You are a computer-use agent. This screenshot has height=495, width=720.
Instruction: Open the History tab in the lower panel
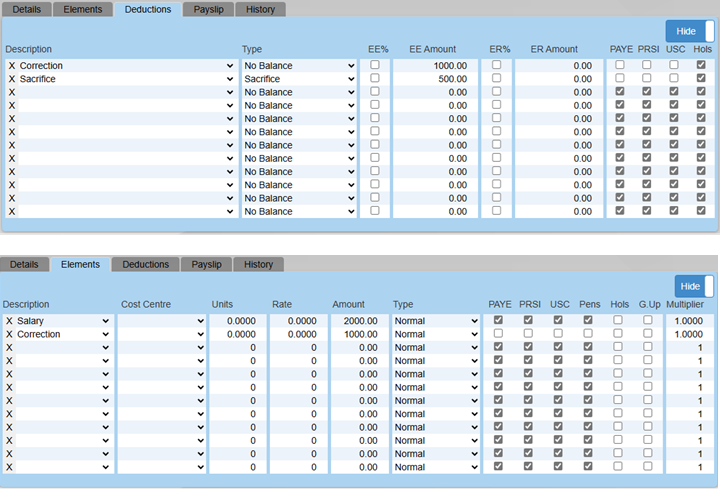click(x=258, y=264)
